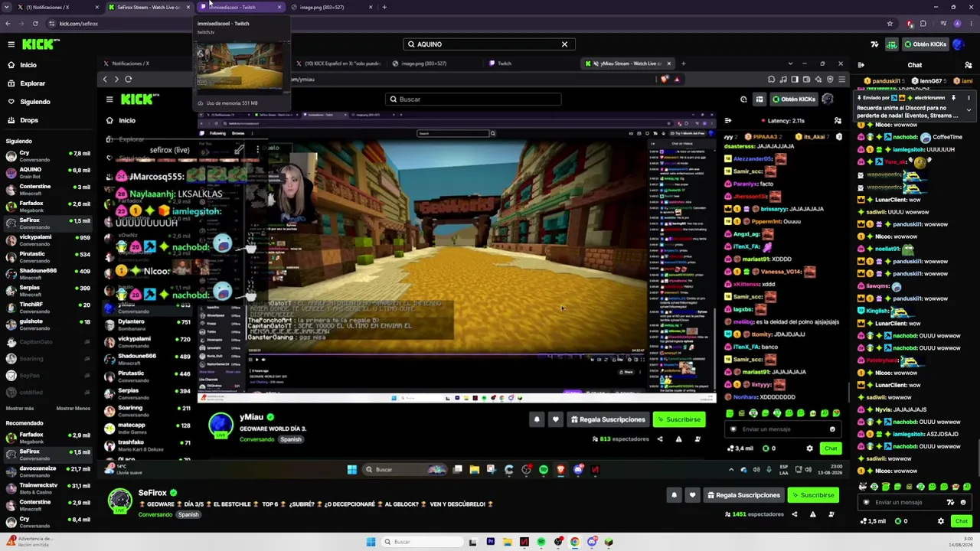Send message with yMiau Chat button
Image resolution: width=980 pixels, height=551 pixels.
pyautogui.click(x=830, y=448)
